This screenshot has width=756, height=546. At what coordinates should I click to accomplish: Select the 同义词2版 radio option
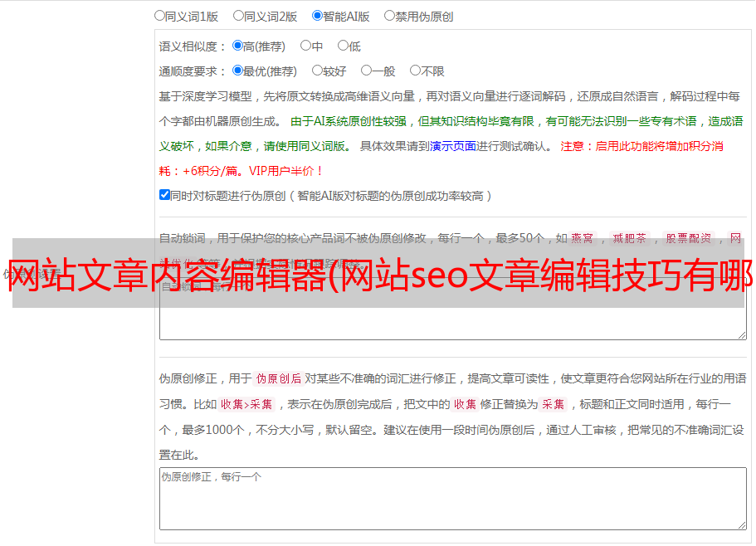pyautogui.click(x=238, y=16)
